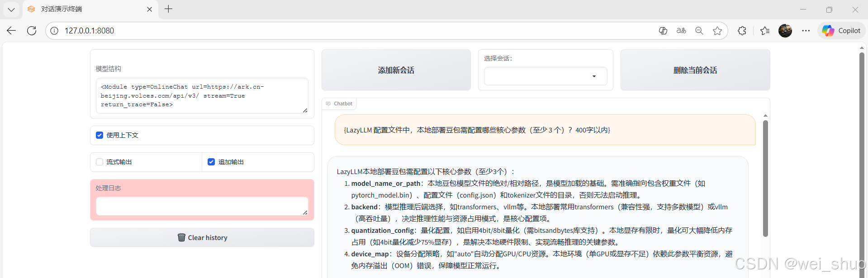The image size is (868, 278).
Task: Click the user question message bubble
Action: (545, 130)
